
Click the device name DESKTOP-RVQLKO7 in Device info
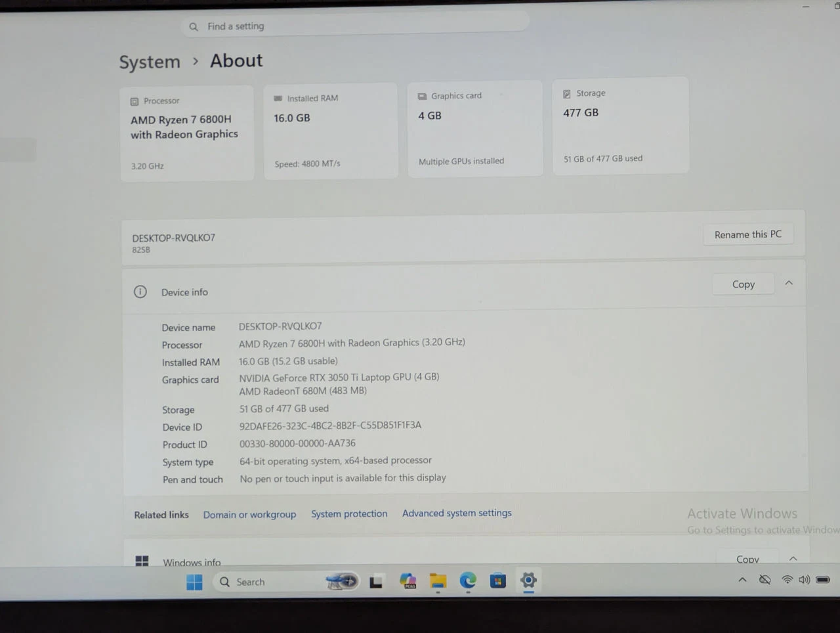[x=280, y=326]
